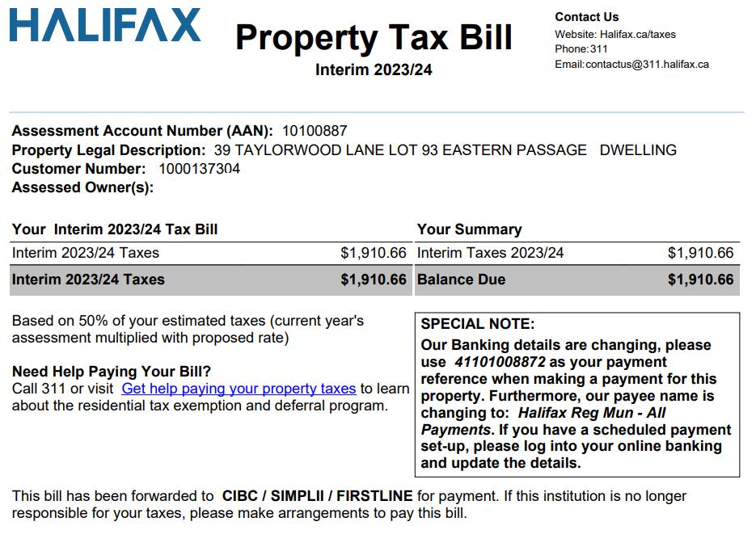756x547 pixels.
Task: Click the CIBC / SIMPLII / FIRSTLINE text
Action: pos(317,496)
